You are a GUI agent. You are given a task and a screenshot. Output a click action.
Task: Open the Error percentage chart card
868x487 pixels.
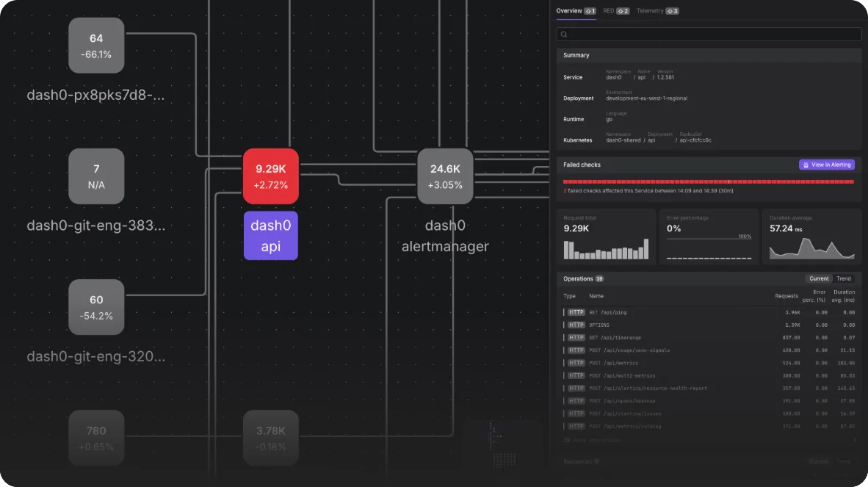(709, 237)
